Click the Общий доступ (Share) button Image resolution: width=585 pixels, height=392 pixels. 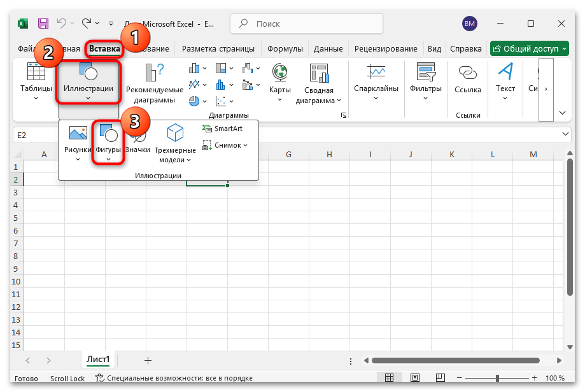click(530, 48)
